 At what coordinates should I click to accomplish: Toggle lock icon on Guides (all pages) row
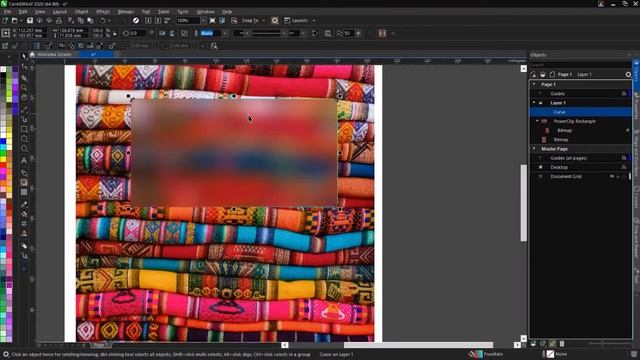click(624, 158)
